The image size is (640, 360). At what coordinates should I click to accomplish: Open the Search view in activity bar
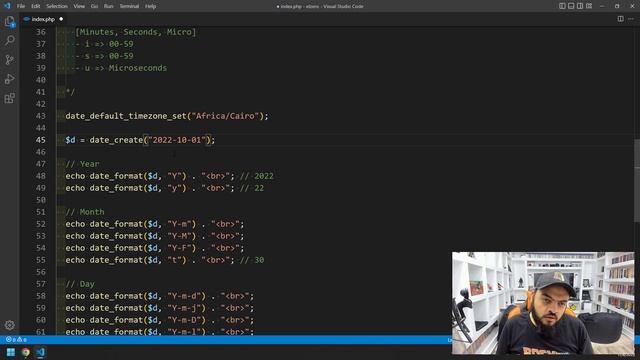(x=9, y=40)
